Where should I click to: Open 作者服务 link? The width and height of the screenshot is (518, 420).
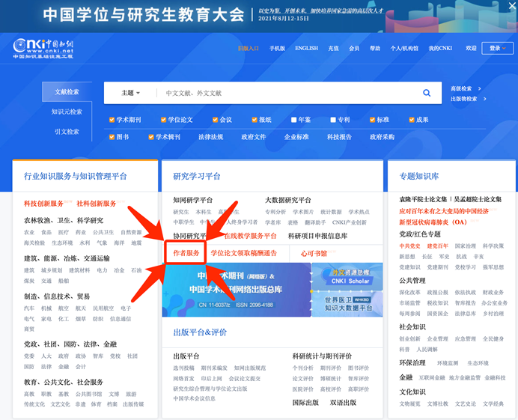coord(186,253)
